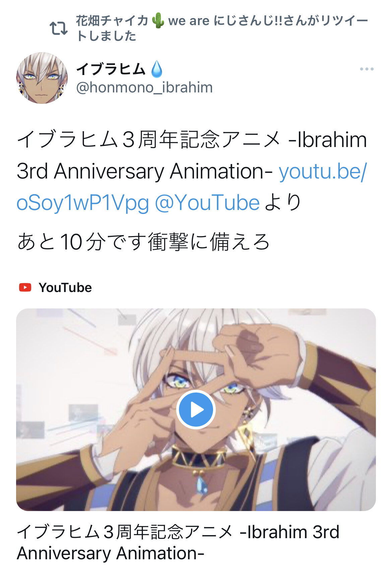The width and height of the screenshot is (392, 574).
Task: Open the card title below the thumbnail
Action: tap(178, 542)
